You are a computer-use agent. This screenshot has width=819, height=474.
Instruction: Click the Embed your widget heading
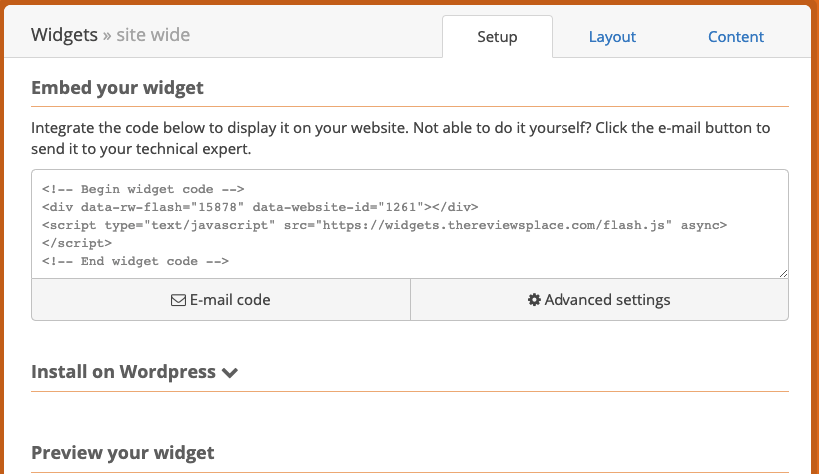point(118,87)
